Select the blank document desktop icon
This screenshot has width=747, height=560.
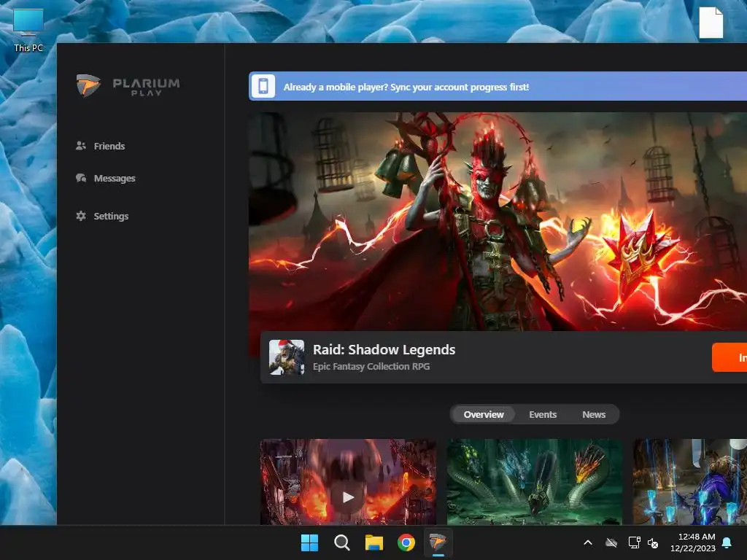711,23
